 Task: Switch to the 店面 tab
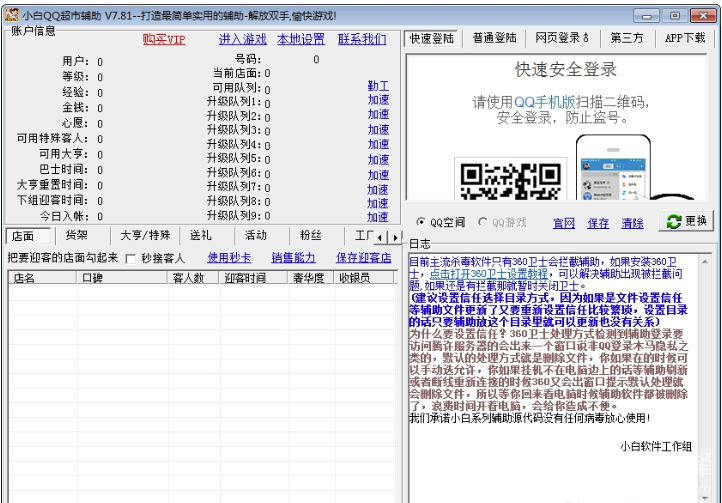coord(29,236)
